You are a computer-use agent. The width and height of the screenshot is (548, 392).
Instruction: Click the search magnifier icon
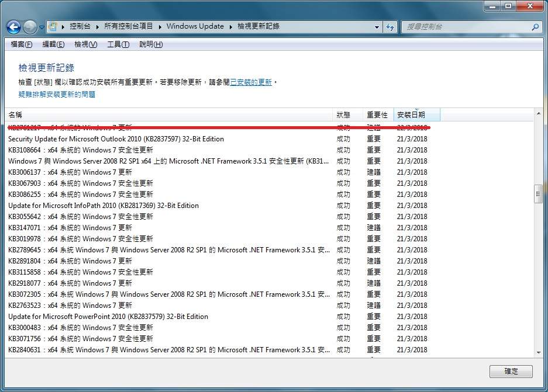coord(535,26)
